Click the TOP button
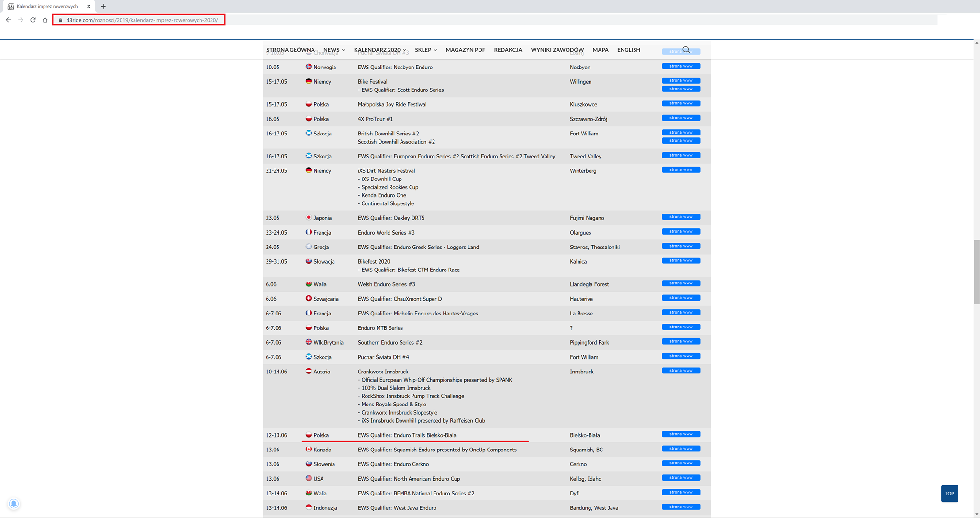This screenshot has height=518, width=980. click(x=949, y=494)
